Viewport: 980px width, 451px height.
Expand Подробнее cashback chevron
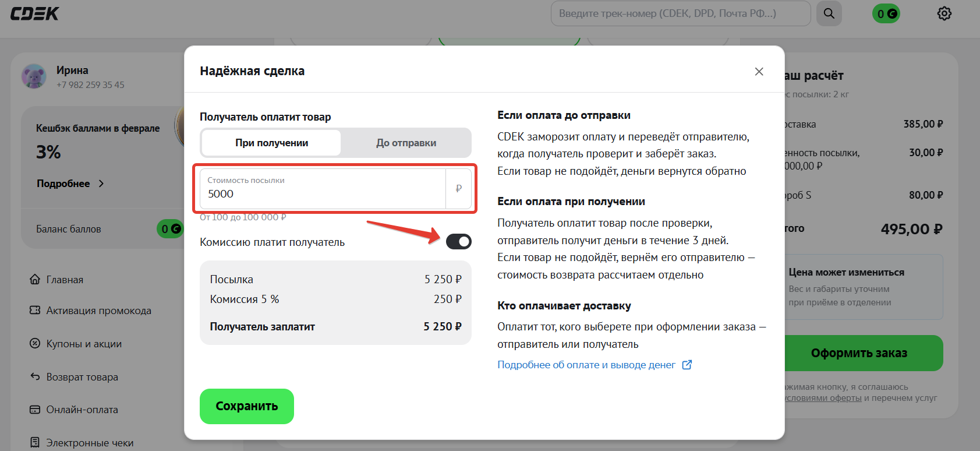pos(101,184)
